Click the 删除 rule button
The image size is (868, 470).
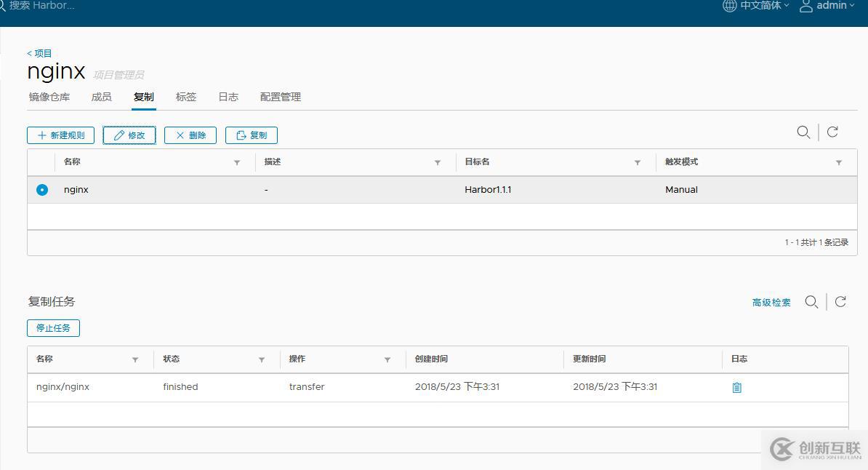coord(190,135)
